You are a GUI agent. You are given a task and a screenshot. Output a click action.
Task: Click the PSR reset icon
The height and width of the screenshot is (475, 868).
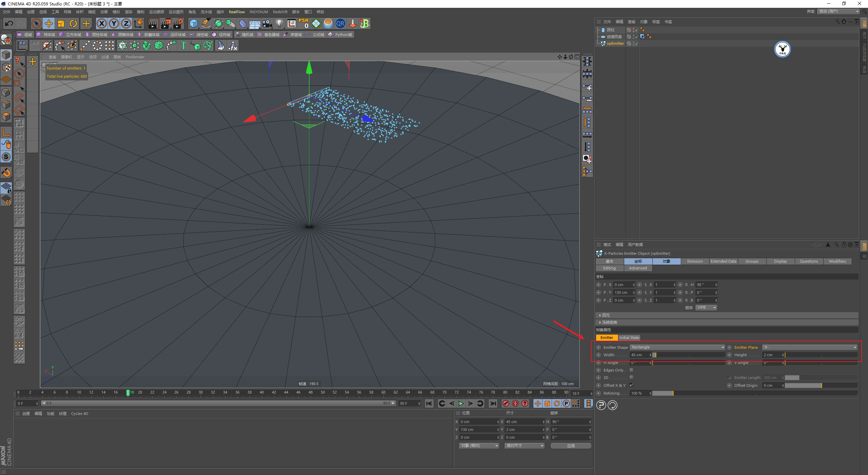coord(303,23)
